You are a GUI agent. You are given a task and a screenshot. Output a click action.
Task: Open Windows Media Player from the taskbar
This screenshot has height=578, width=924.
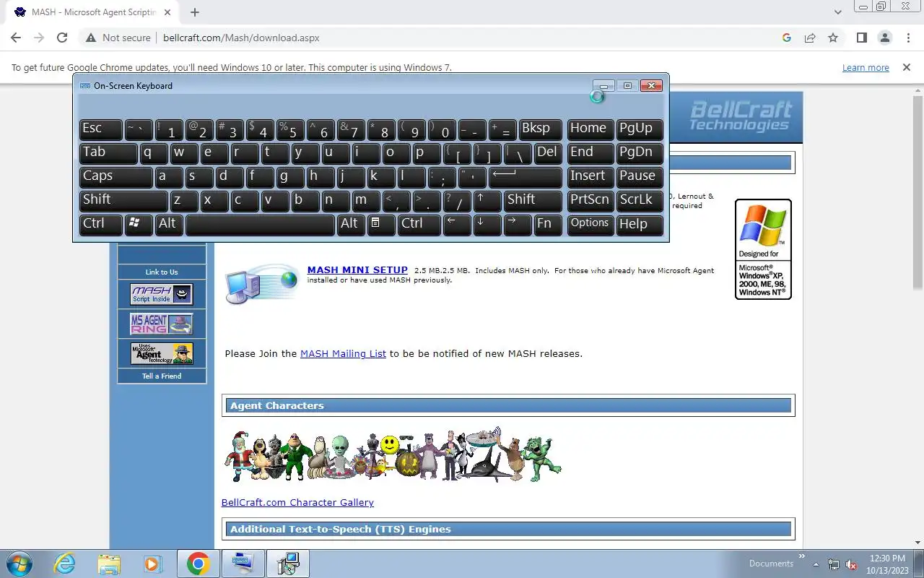click(x=152, y=564)
